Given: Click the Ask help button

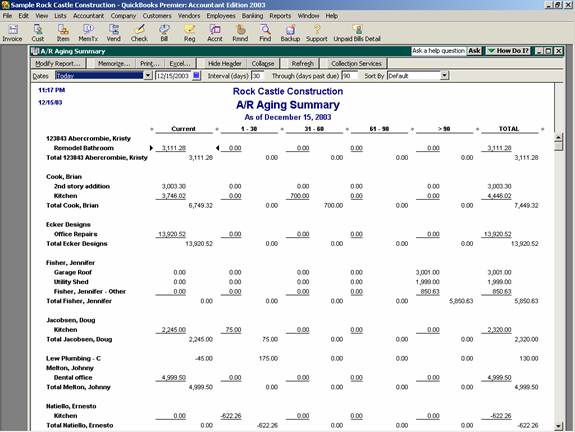Looking at the screenshot, I should [x=474, y=51].
